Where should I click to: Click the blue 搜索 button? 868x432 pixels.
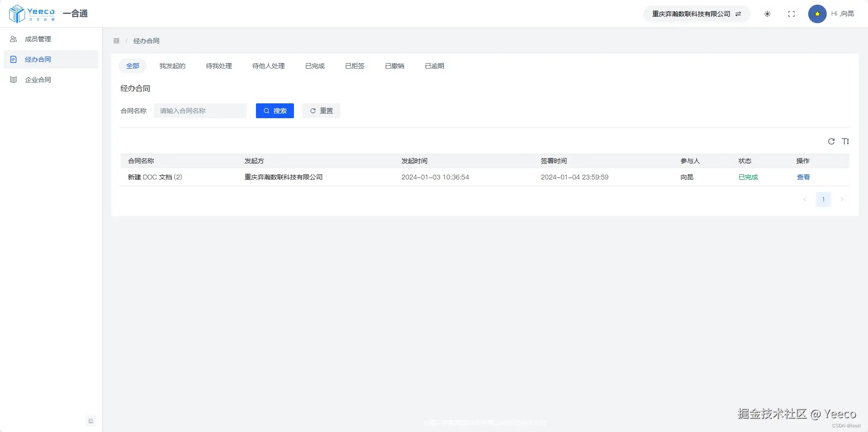tap(275, 111)
